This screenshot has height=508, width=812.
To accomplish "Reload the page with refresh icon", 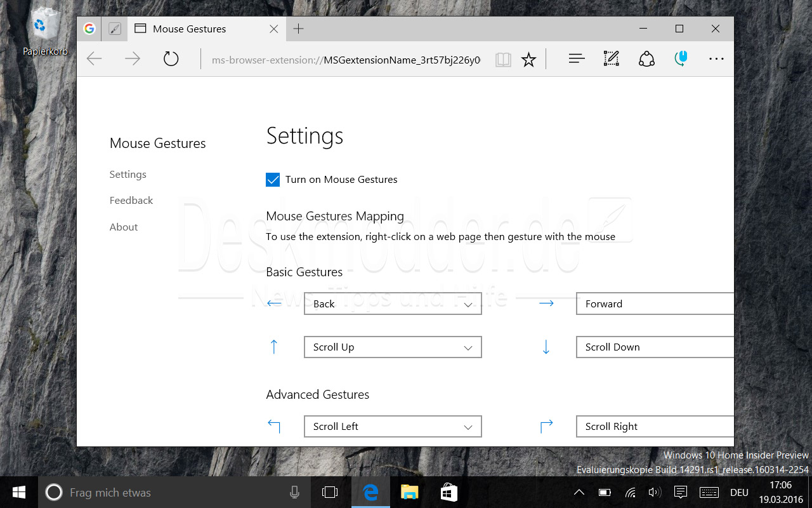I will coord(171,59).
